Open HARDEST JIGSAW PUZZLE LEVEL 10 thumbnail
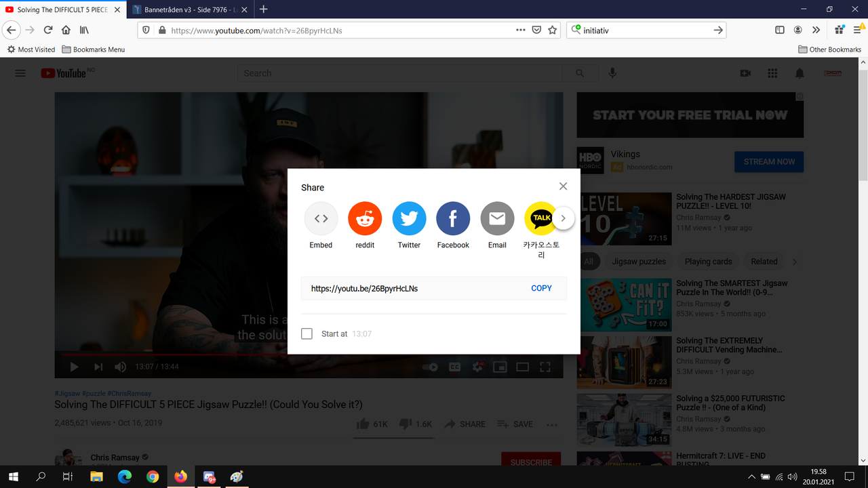The image size is (868, 488). click(x=624, y=218)
